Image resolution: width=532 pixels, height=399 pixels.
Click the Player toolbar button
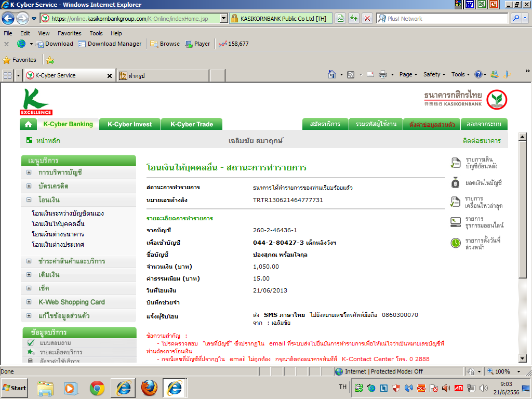coord(198,44)
